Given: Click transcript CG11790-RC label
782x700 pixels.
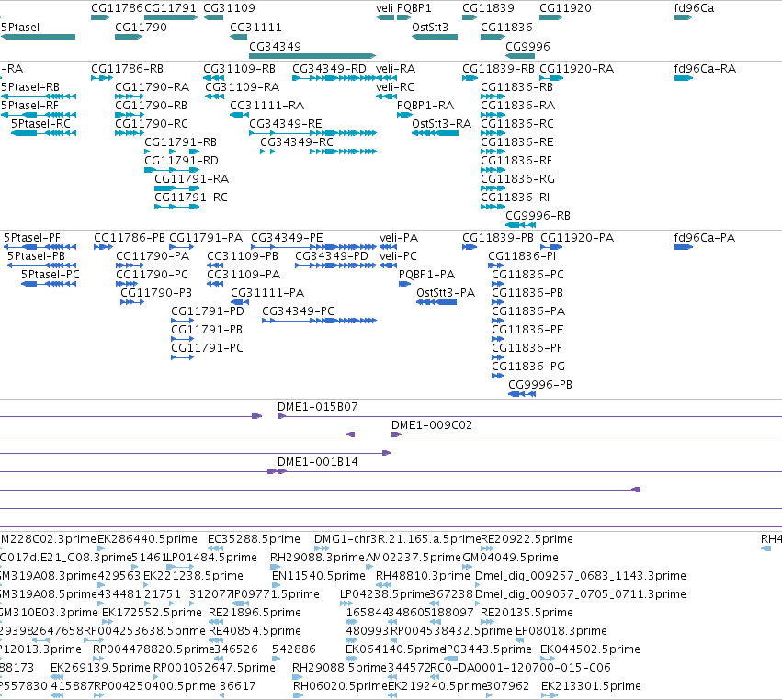Looking at the screenshot, I should [x=152, y=124].
